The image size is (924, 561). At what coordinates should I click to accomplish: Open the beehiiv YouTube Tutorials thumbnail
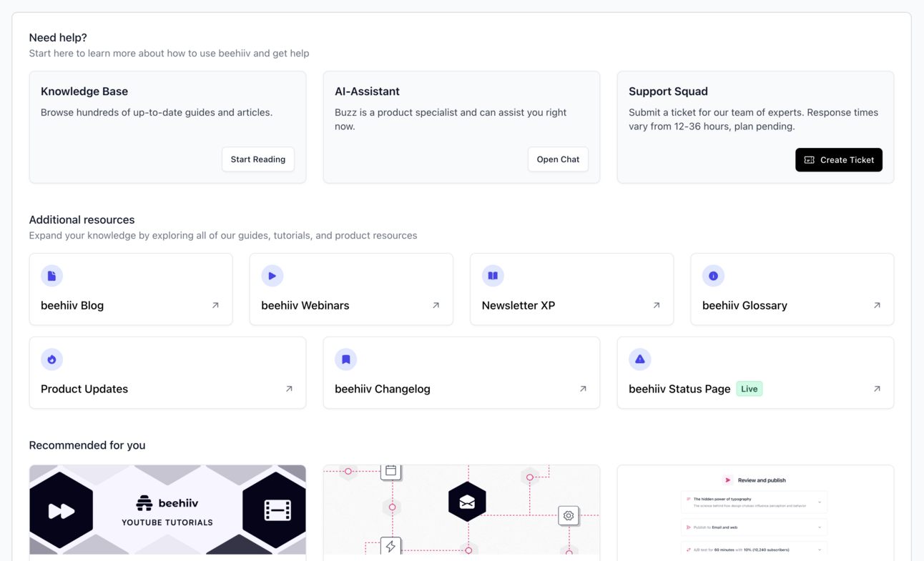167,510
